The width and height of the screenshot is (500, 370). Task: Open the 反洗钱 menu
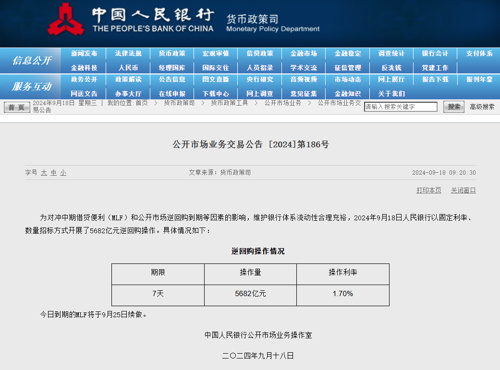pyautogui.click(x=391, y=68)
